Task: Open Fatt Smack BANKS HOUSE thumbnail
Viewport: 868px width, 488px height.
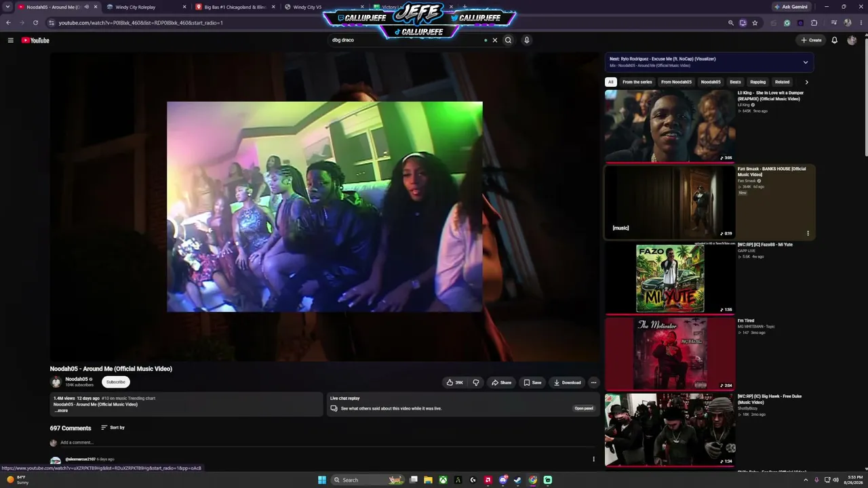Action: pyautogui.click(x=670, y=202)
